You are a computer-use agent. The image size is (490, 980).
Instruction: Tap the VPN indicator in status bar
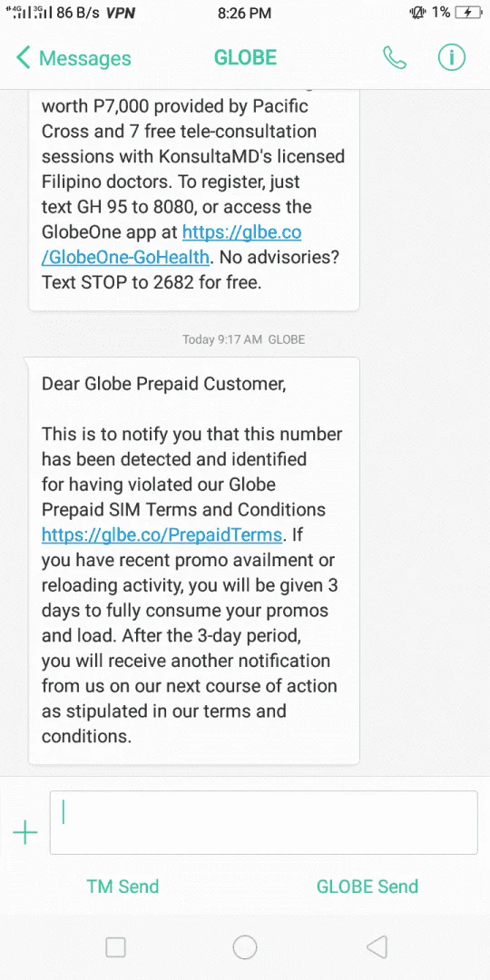pos(120,13)
